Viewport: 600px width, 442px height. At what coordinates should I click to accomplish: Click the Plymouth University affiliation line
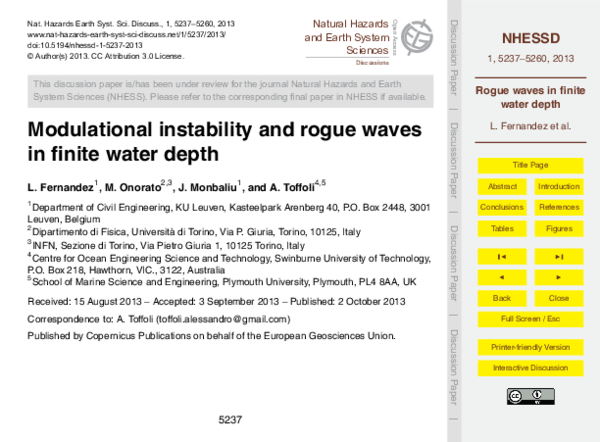pyautogui.click(x=222, y=282)
